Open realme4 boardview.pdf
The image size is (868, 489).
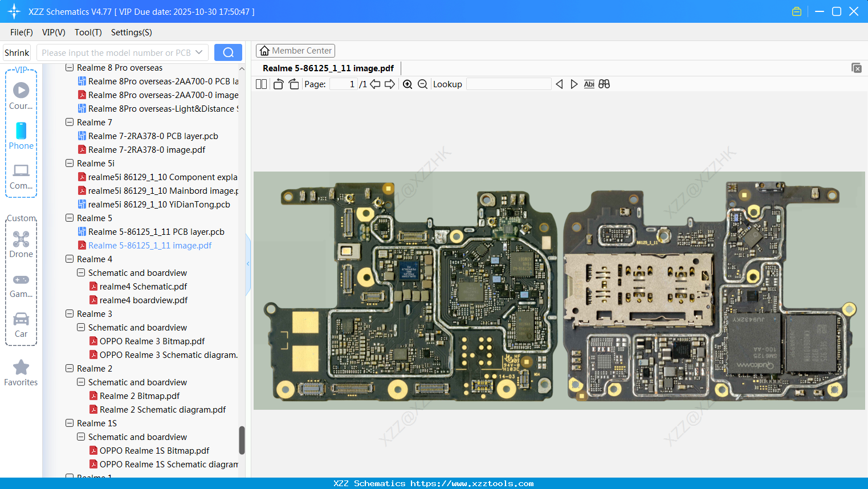click(x=144, y=300)
